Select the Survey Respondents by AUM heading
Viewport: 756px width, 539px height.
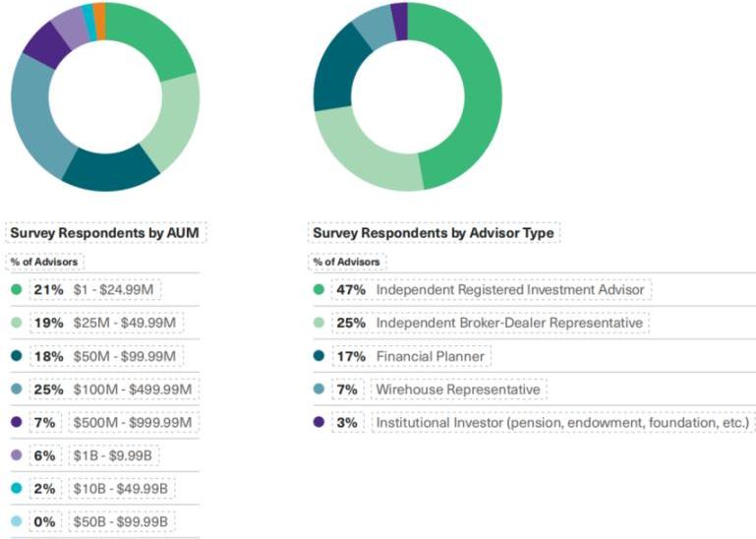pyautogui.click(x=106, y=233)
